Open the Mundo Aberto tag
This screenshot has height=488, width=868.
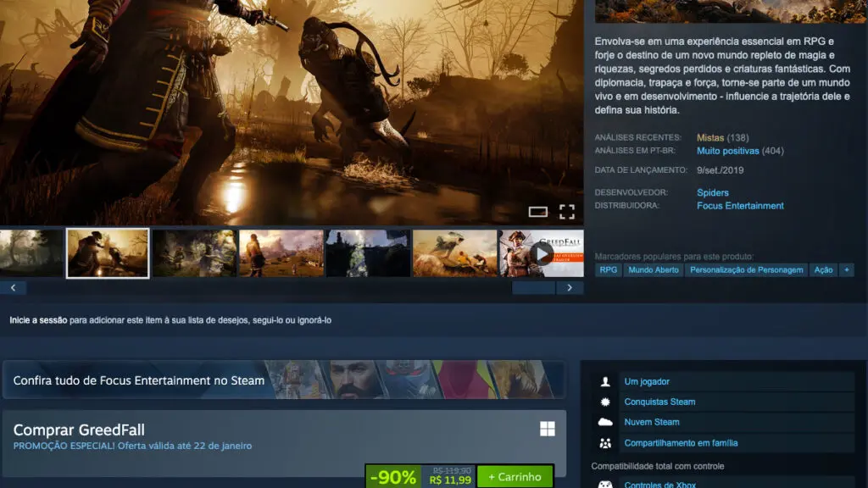pyautogui.click(x=654, y=269)
